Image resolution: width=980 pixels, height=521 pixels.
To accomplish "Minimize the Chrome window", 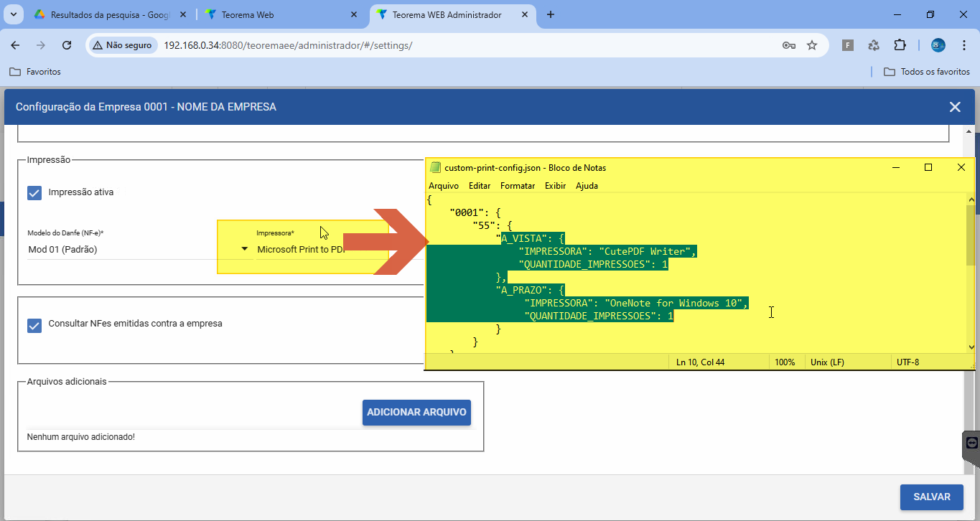I will pos(898,14).
